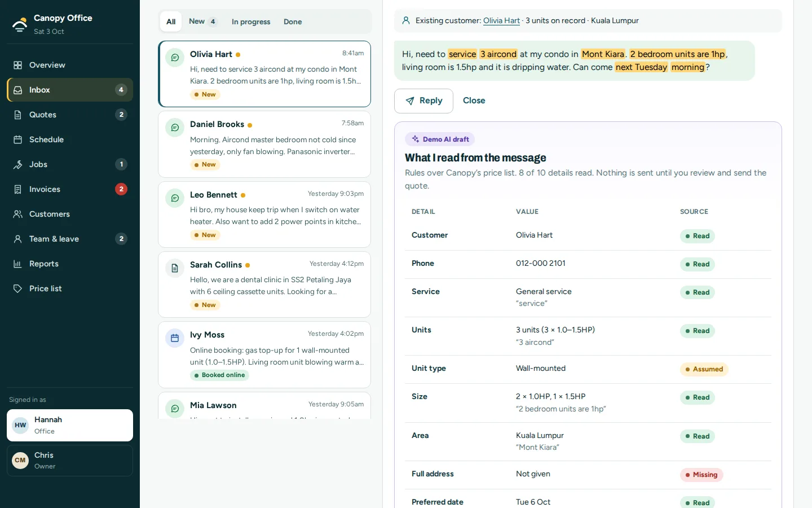Click the Price list tag icon
This screenshot has width=812, height=508.
pyautogui.click(x=18, y=288)
